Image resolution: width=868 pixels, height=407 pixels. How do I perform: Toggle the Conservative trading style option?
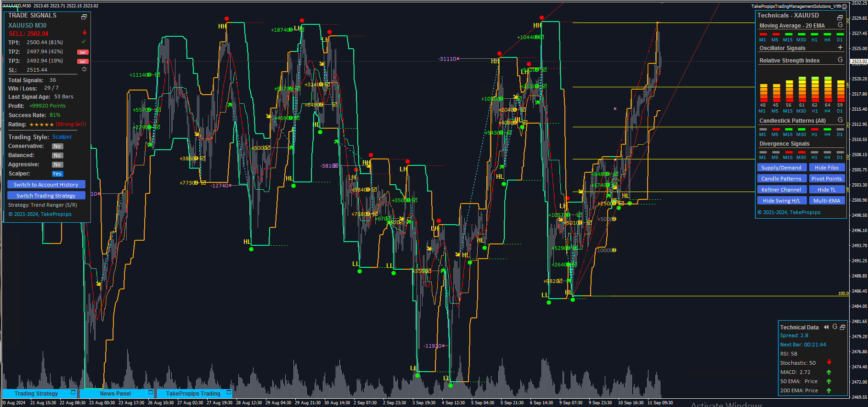57,146
